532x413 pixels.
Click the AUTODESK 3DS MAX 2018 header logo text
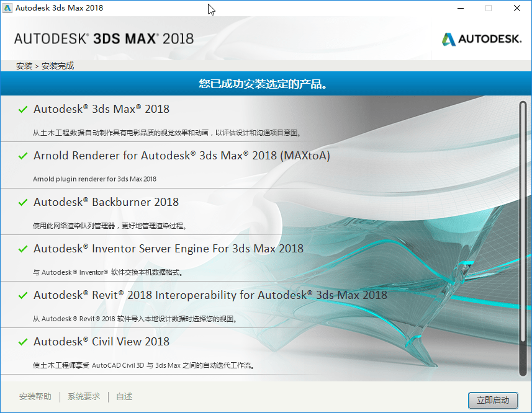click(x=104, y=38)
